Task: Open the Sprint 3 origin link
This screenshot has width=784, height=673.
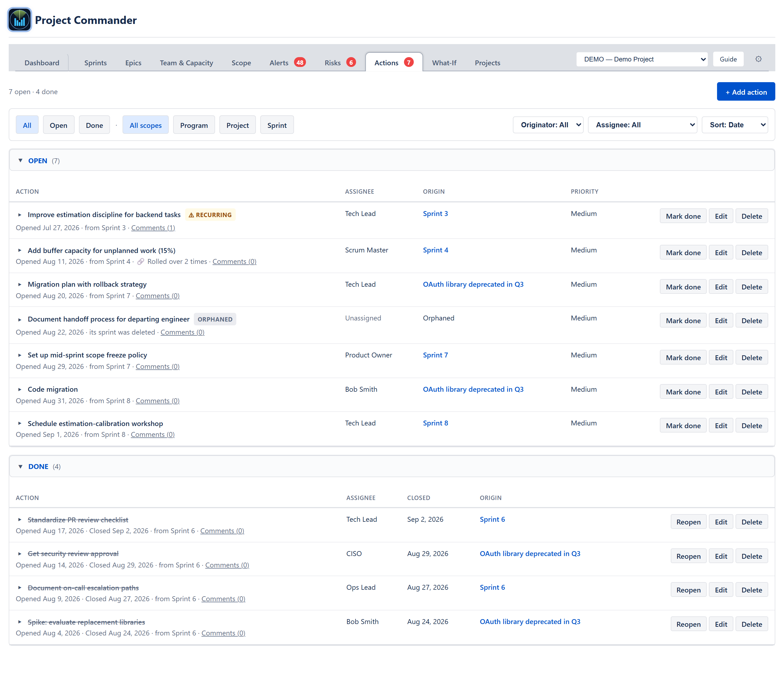Action: (x=435, y=214)
